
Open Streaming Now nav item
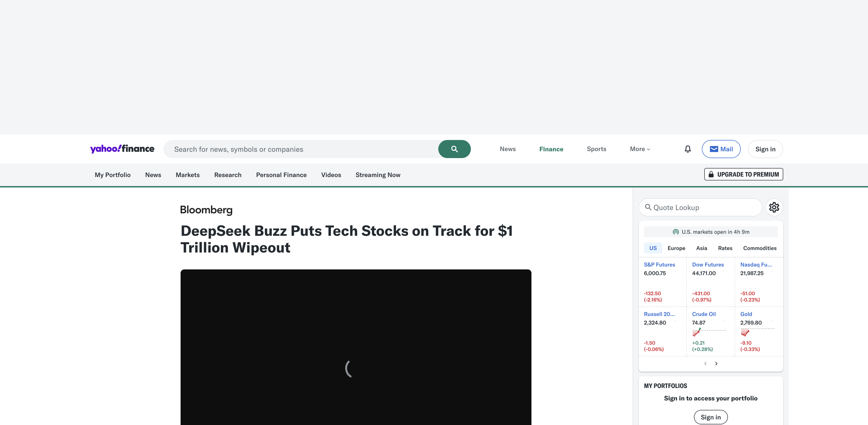coord(378,175)
